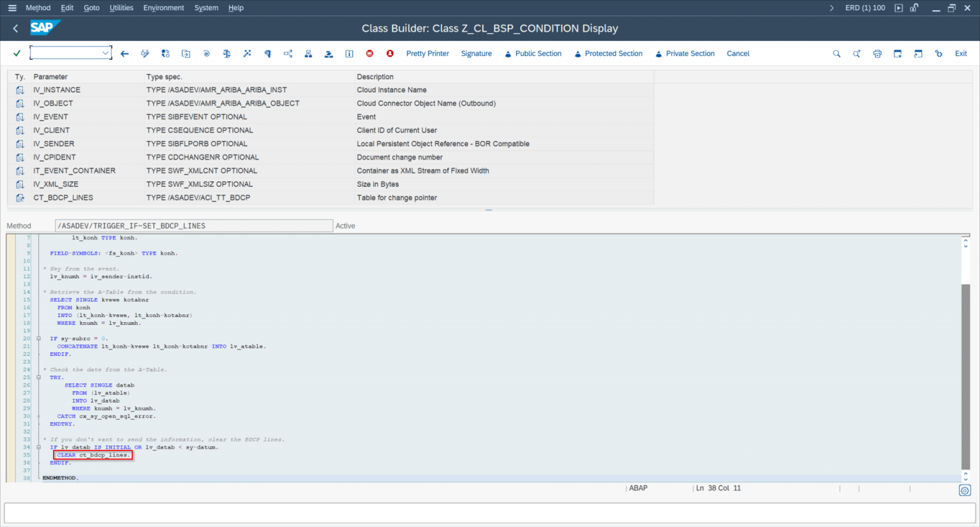Collapse the TRY block at line 25
This screenshot has height=527, width=980.
pos(39,378)
